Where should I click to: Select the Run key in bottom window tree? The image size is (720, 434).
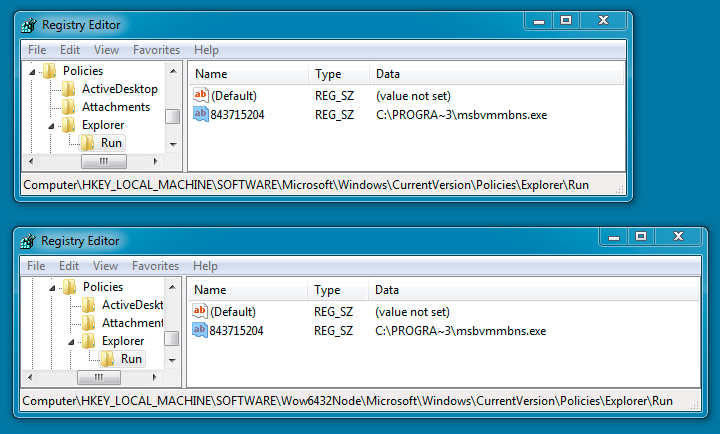pyautogui.click(x=131, y=359)
